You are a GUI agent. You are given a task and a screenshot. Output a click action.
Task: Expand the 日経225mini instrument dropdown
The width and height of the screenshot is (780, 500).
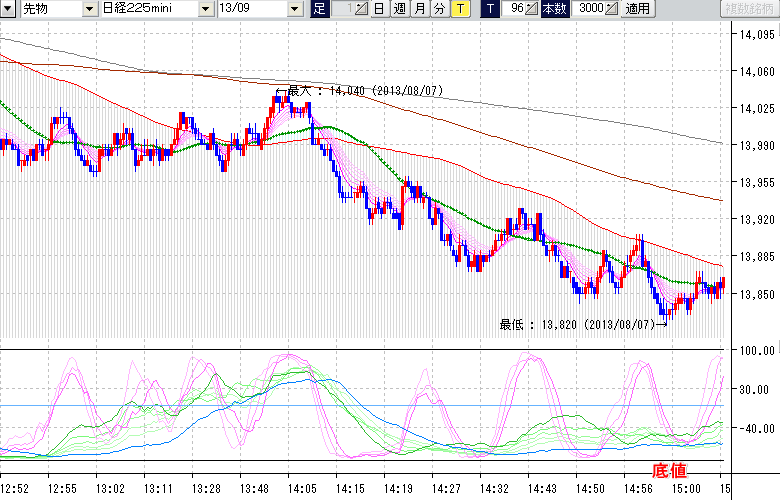pos(205,9)
